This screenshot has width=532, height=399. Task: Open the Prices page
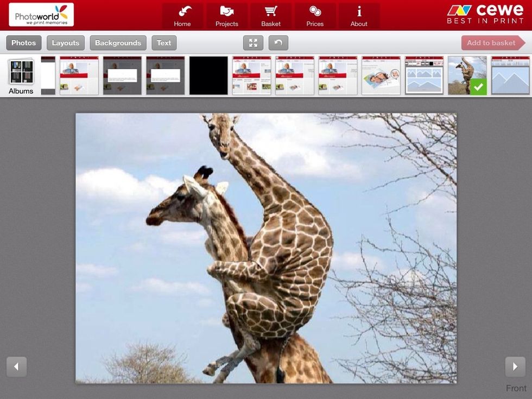(x=315, y=16)
